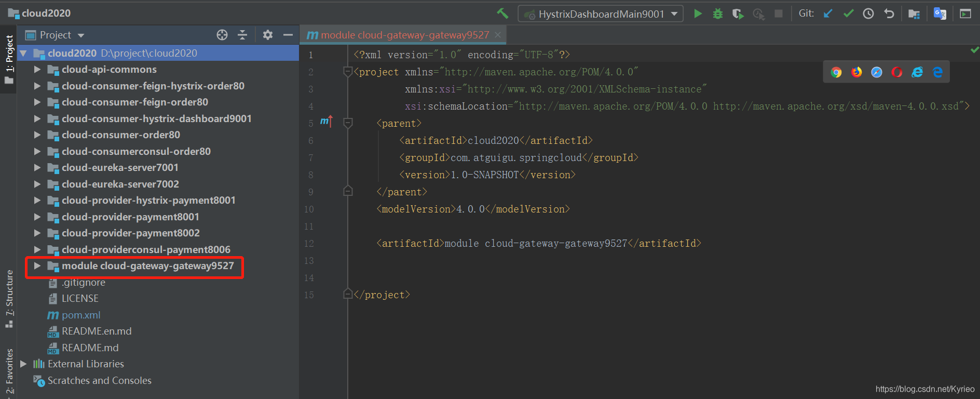Expand cloud-eureka-server7001 module
The image size is (980, 399).
coord(37,168)
